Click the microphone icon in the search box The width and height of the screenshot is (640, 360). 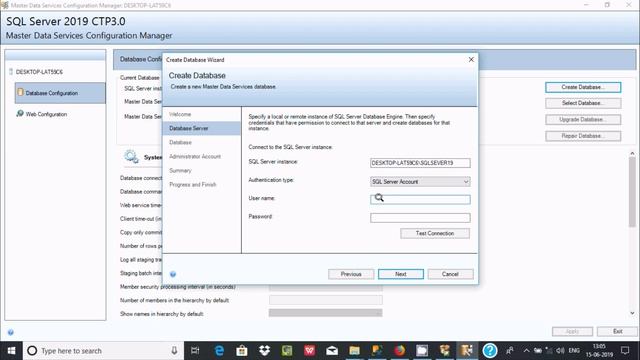click(x=174, y=351)
